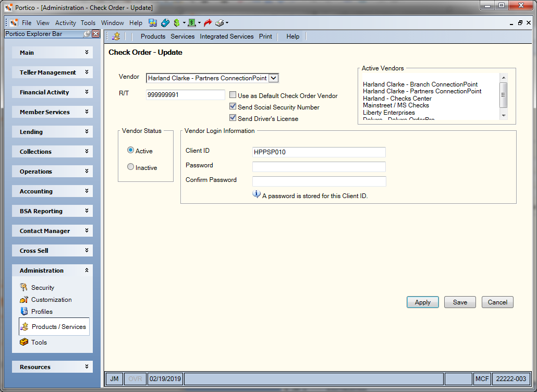Enable Use as Default Check Order Vendor
This screenshot has width=537, height=392.
click(x=233, y=95)
